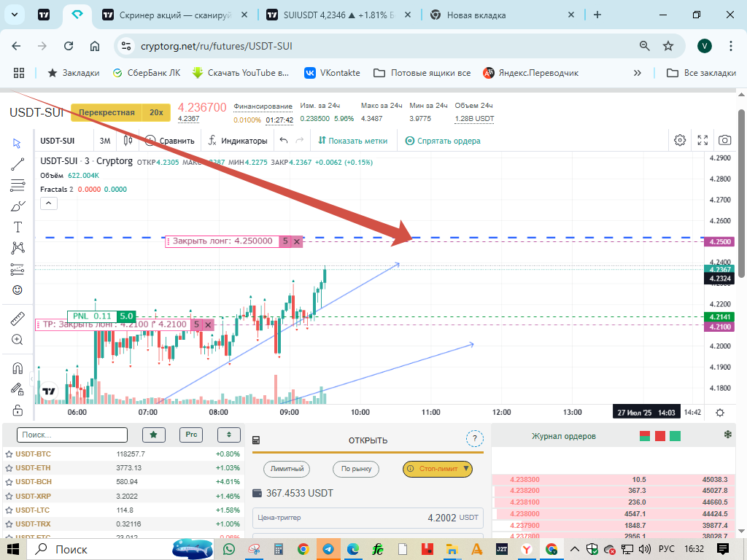
Task: Select the trend line drawing tool
Action: pos(18,164)
